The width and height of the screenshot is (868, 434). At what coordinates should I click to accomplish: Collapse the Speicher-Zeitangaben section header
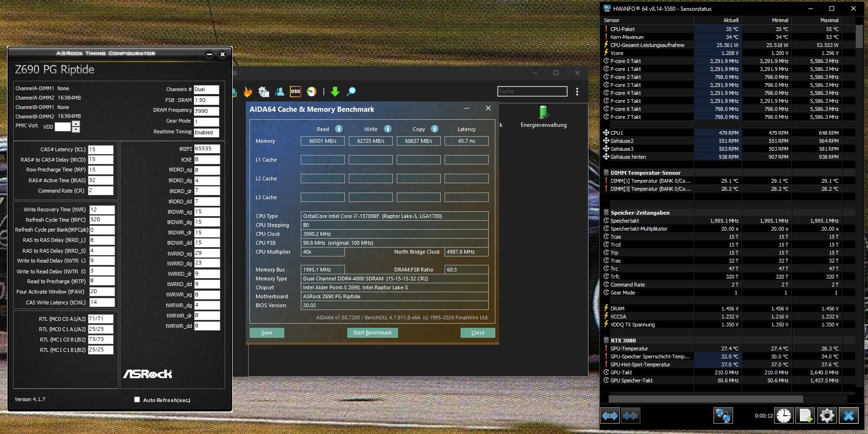point(606,213)
